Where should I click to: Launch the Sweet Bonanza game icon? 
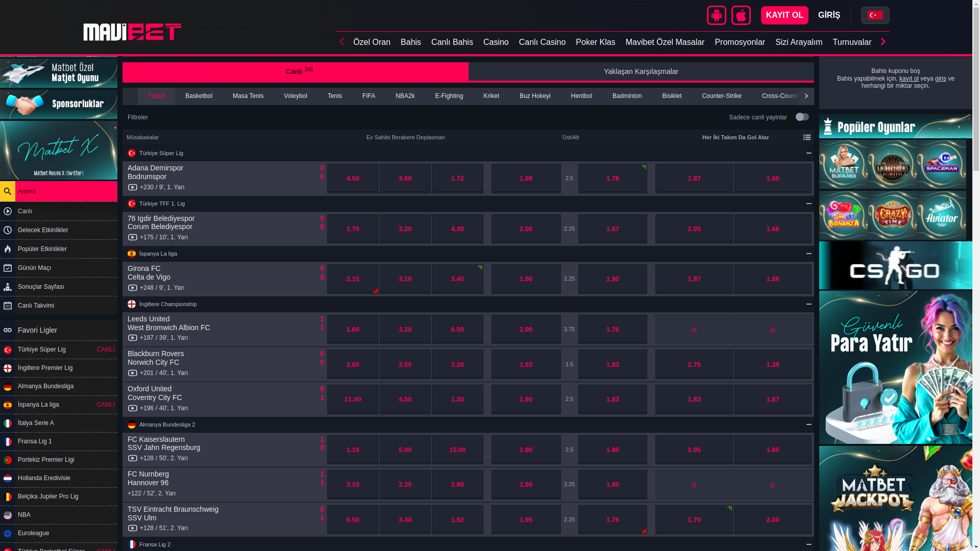tap(843, 215)
